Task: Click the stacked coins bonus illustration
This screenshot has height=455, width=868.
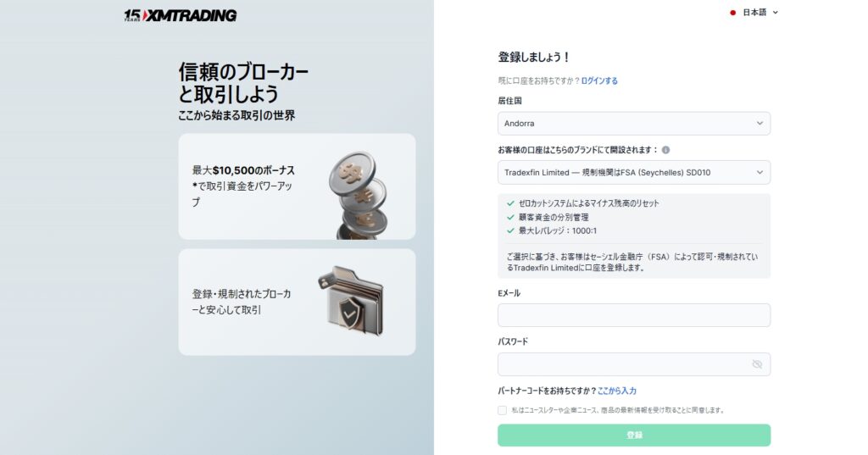Action: point(359,196)
